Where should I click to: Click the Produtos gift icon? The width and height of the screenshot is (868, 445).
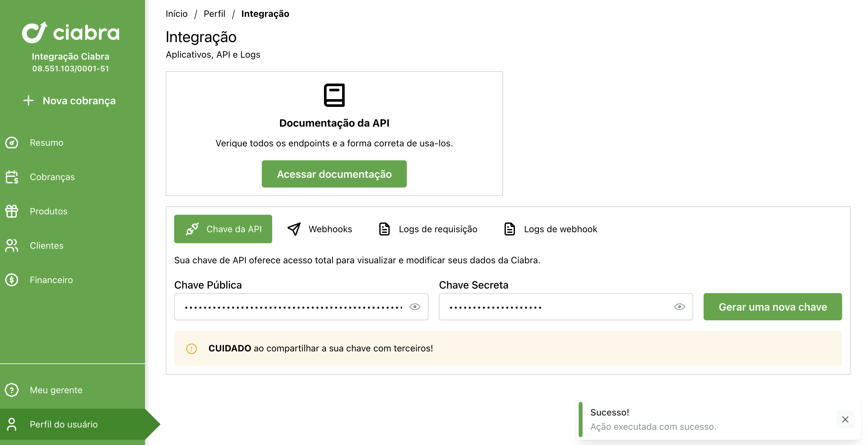click(x=12, y=211)
